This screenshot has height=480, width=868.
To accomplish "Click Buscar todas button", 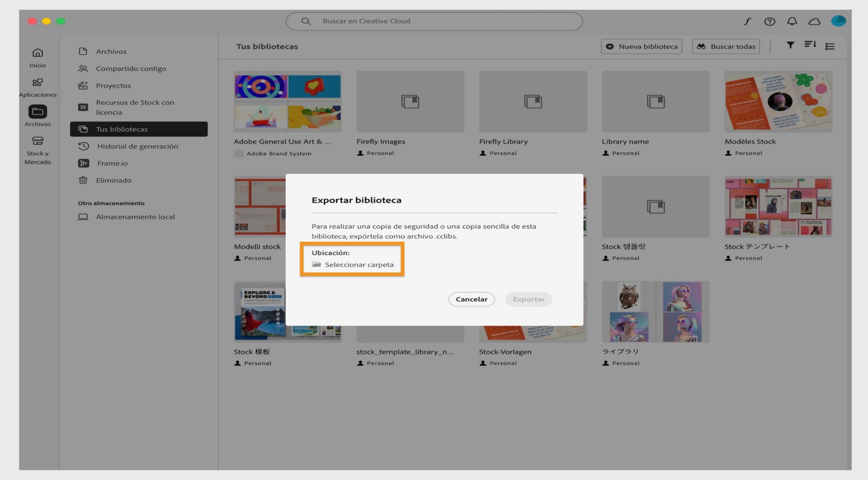I will [x=726, y=46].
